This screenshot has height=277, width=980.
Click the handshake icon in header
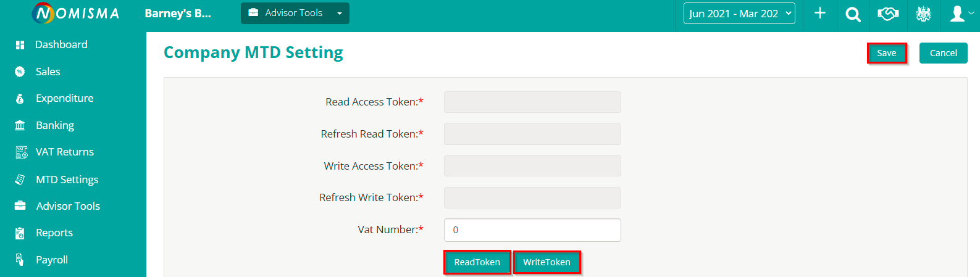coord(887,14)
